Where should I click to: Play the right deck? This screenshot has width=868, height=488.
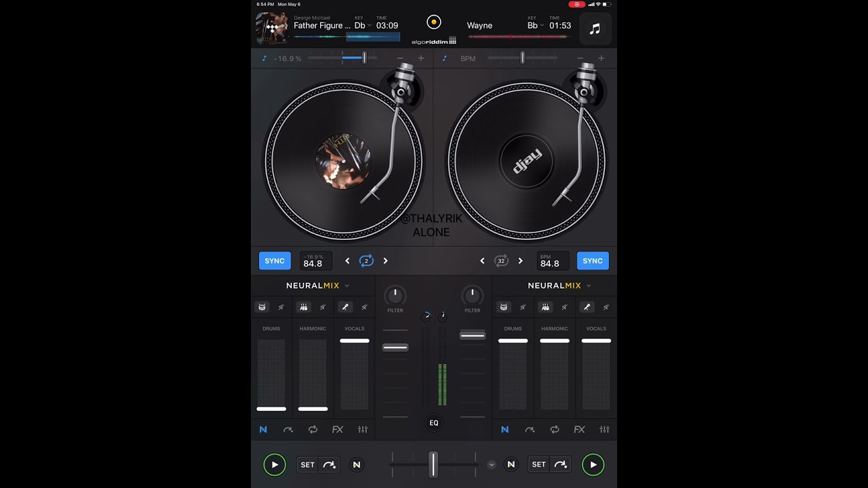coord(593,464)
